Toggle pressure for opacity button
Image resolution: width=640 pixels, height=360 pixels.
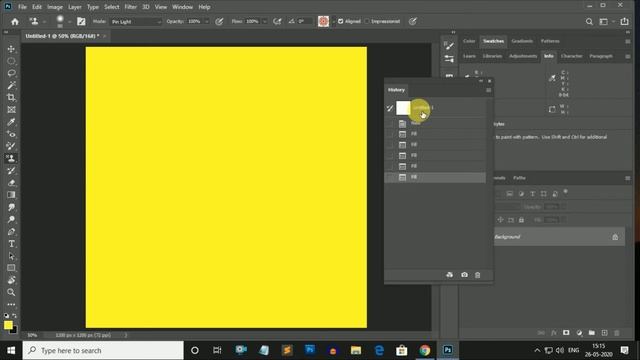[x=219, y=22]
